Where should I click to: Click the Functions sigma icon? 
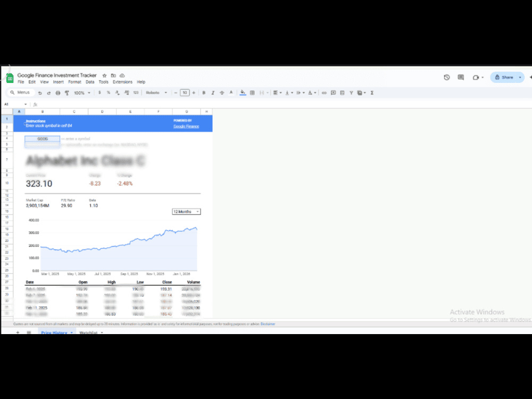coord(372,93)
